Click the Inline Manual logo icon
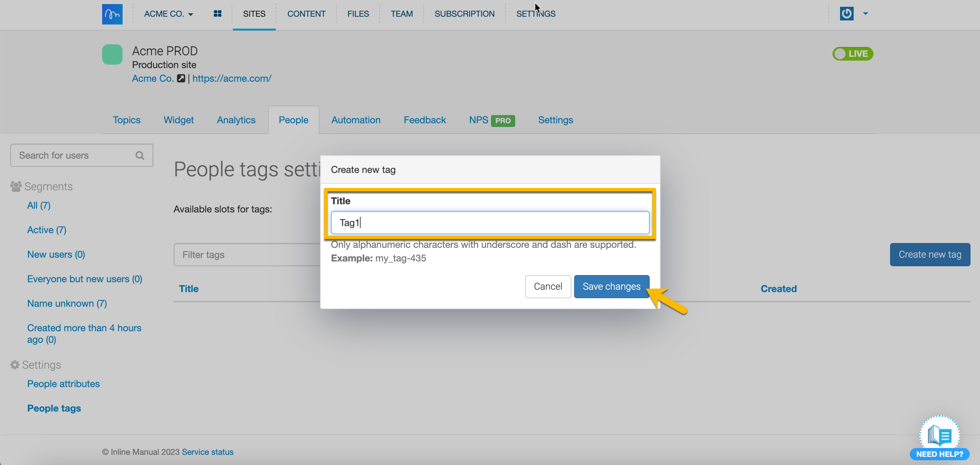980x465 pixels. (112, 14)
